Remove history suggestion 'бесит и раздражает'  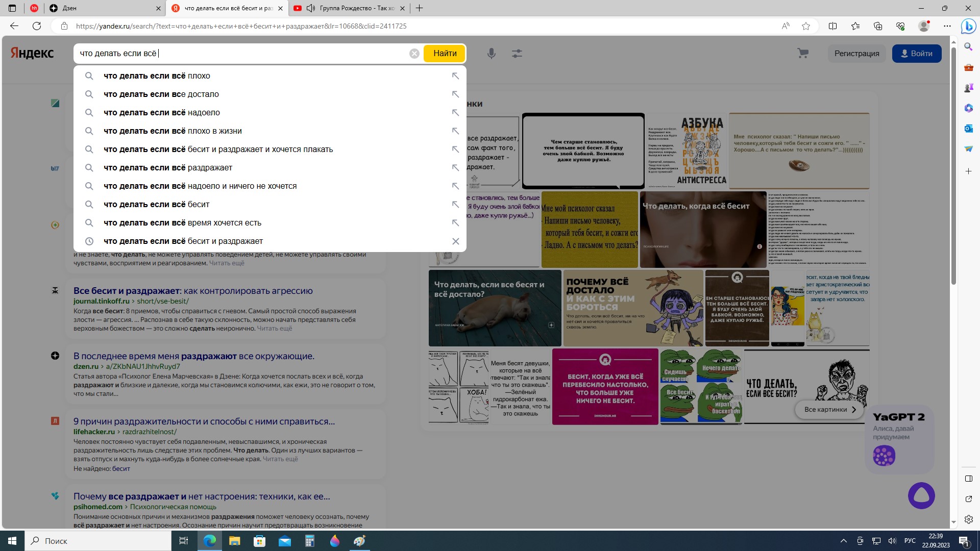point(455,241)
